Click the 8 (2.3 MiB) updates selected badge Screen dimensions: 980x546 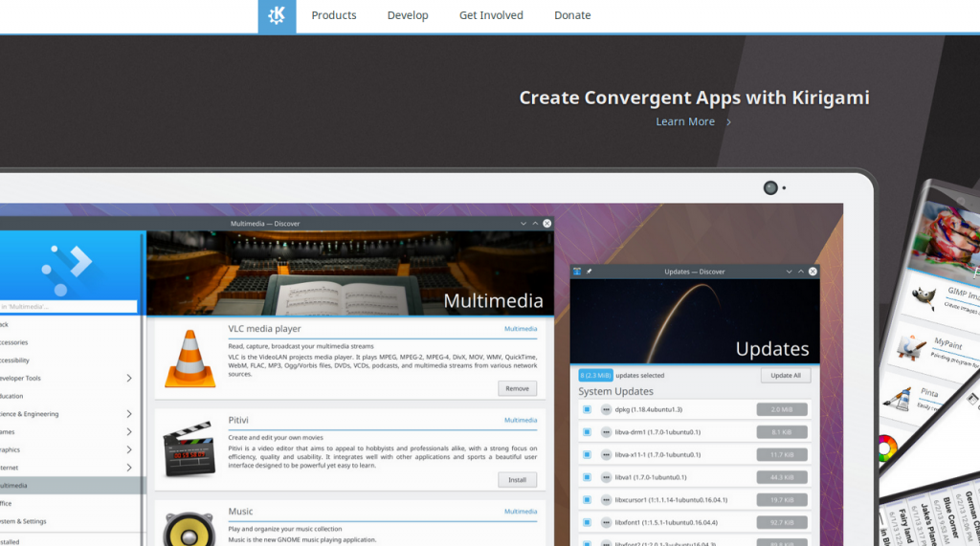click(595, 376)
